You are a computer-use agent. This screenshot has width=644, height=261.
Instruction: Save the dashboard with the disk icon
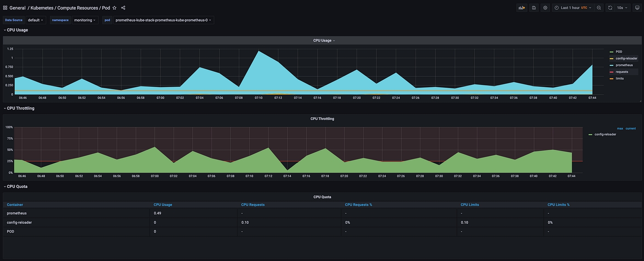[534, 8]
